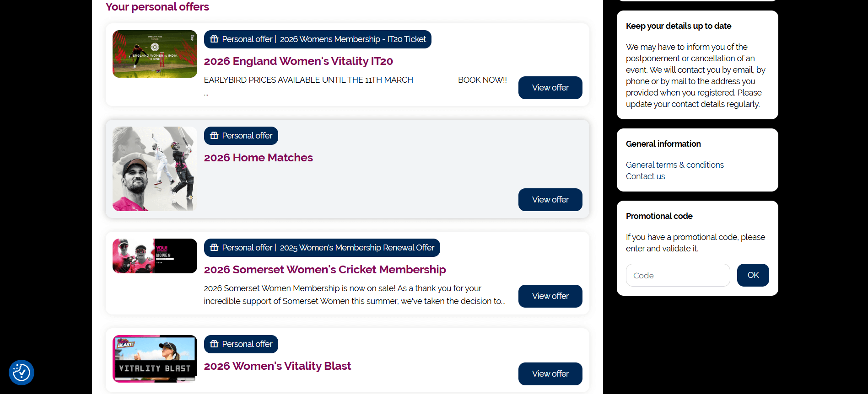Open the 2026 England Women's Vitality IT20 title
This screenshot has height=394, width=868.
298,61
